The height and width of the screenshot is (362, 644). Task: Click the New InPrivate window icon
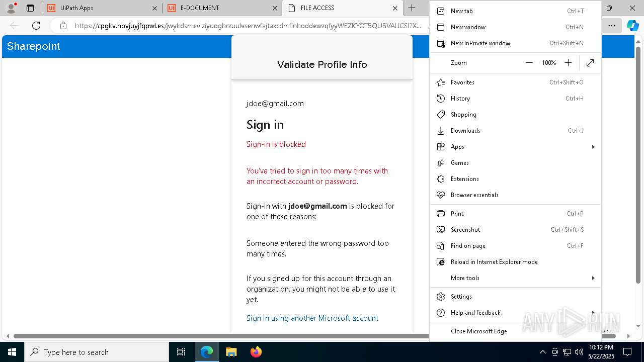441,43
